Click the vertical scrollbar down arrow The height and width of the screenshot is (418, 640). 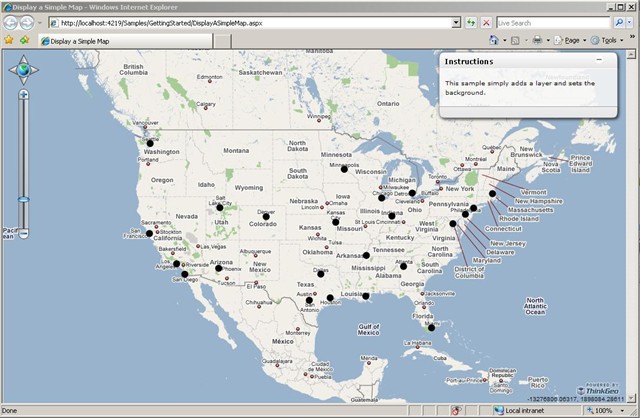(x=631, y=398)
